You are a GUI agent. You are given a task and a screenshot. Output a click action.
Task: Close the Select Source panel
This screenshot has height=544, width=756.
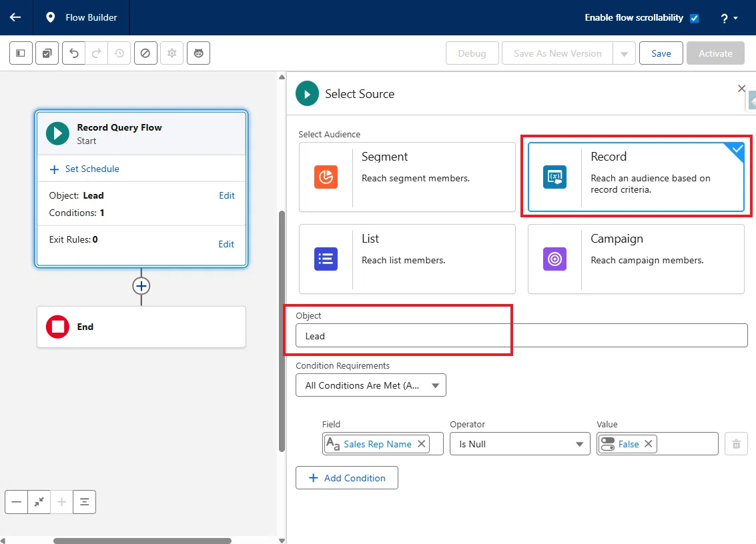[x=741, y=88]
